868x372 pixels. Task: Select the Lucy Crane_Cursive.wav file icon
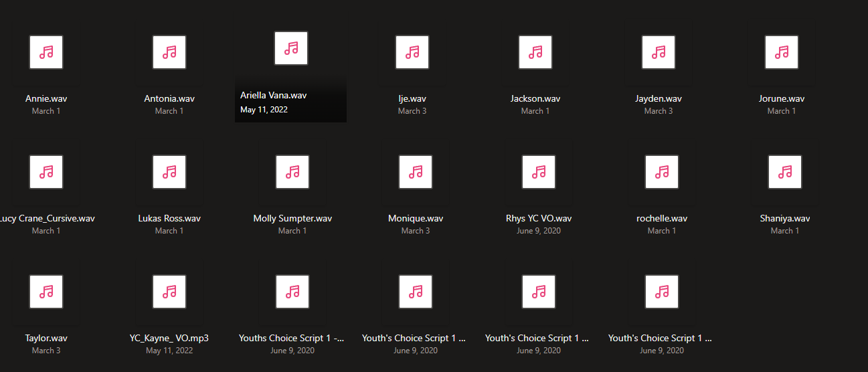coord(46,172)
